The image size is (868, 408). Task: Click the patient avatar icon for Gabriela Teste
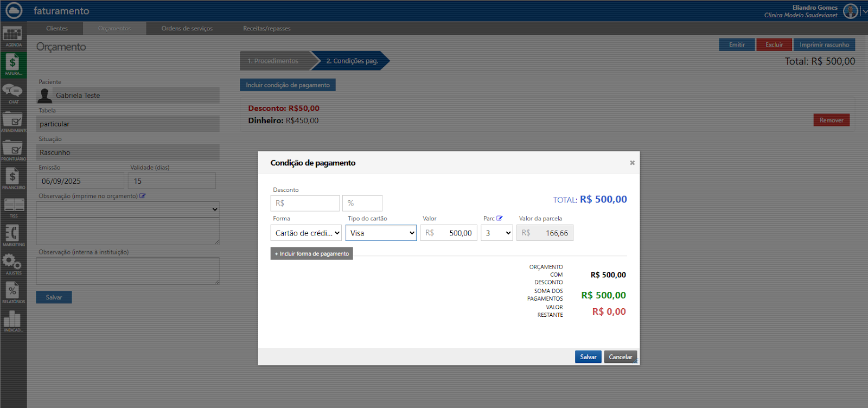tap(45, 95)
